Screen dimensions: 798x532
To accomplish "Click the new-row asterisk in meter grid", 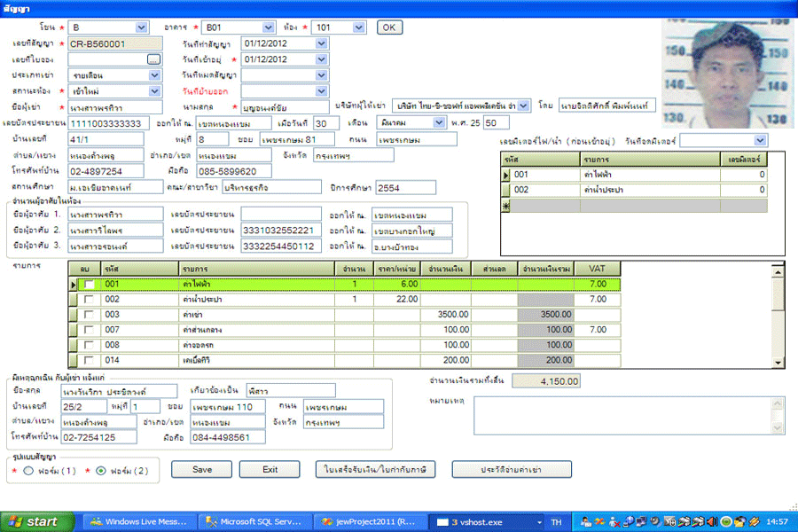I will [x=506, y=205].
